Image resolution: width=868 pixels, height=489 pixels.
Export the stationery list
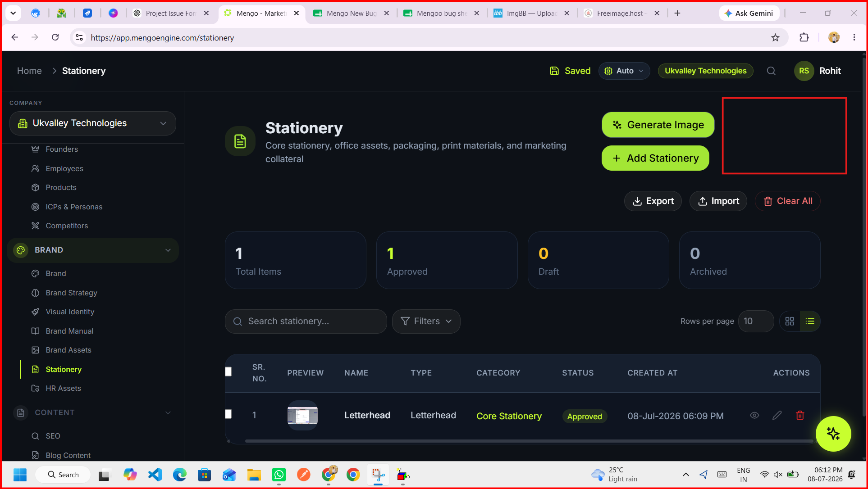653,201
